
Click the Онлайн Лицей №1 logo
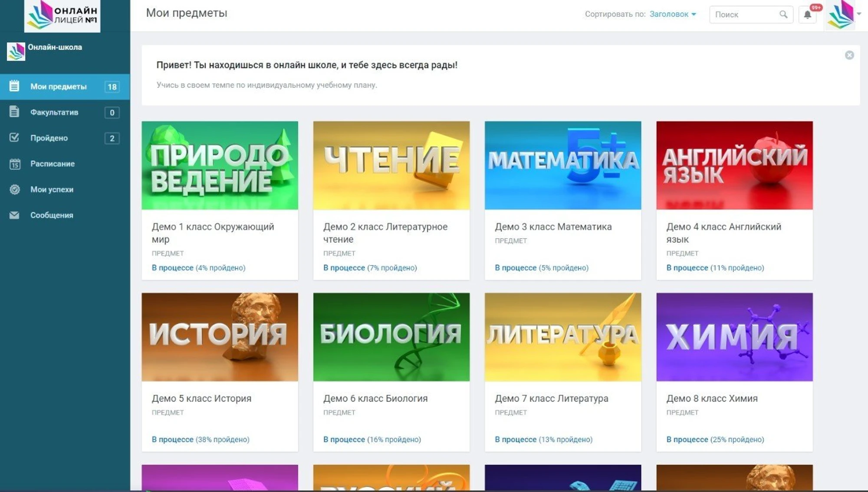click(x=62, y=16)
